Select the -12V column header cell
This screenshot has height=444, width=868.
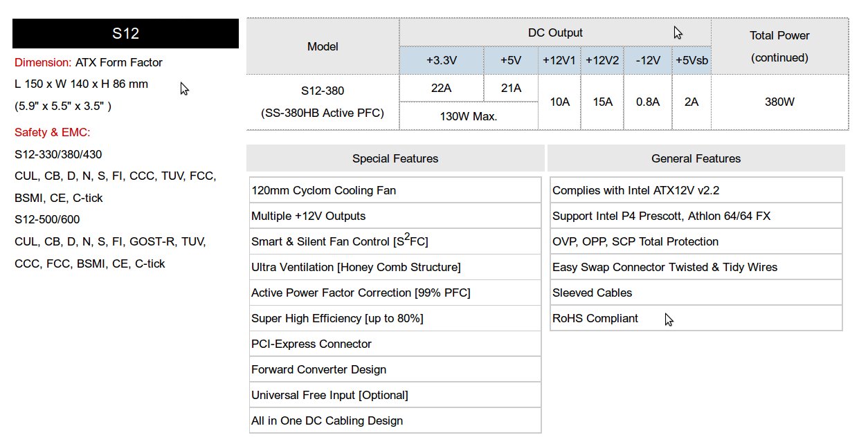click(648, 60)
